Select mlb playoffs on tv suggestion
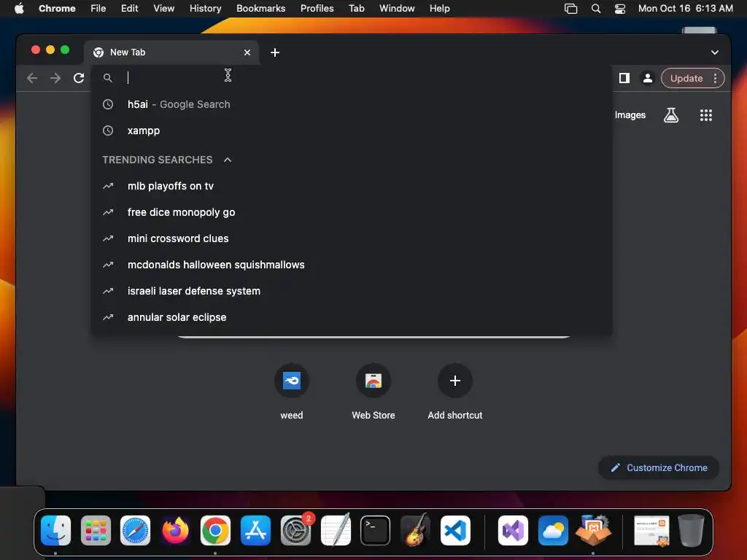The image size is (747, 560). (352, 186)
